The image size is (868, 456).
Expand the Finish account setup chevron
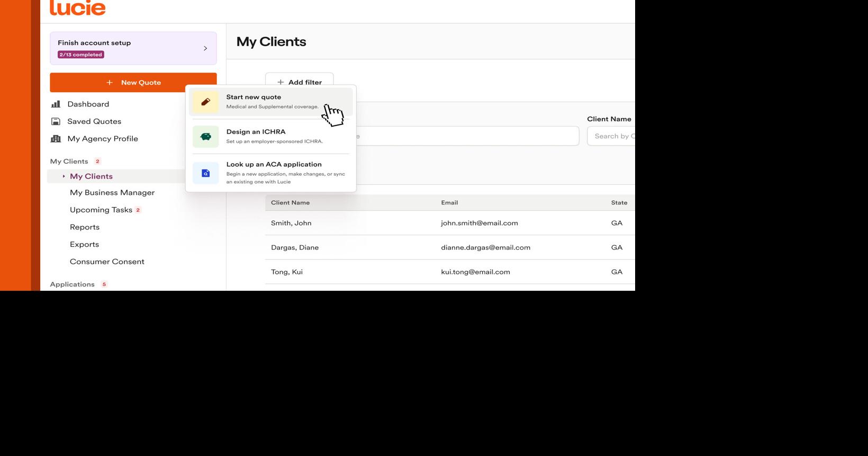click(x=205, y=48)
